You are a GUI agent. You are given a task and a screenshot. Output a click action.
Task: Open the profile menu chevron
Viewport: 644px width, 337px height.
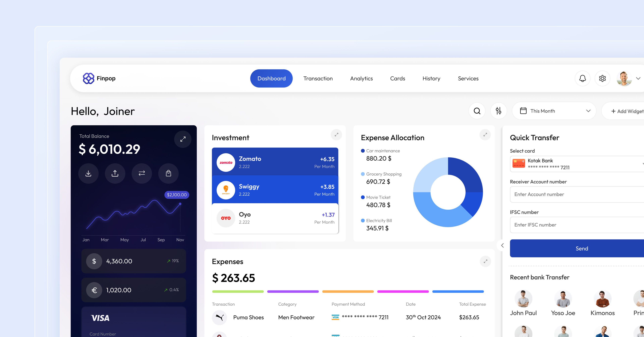[638, 78]
